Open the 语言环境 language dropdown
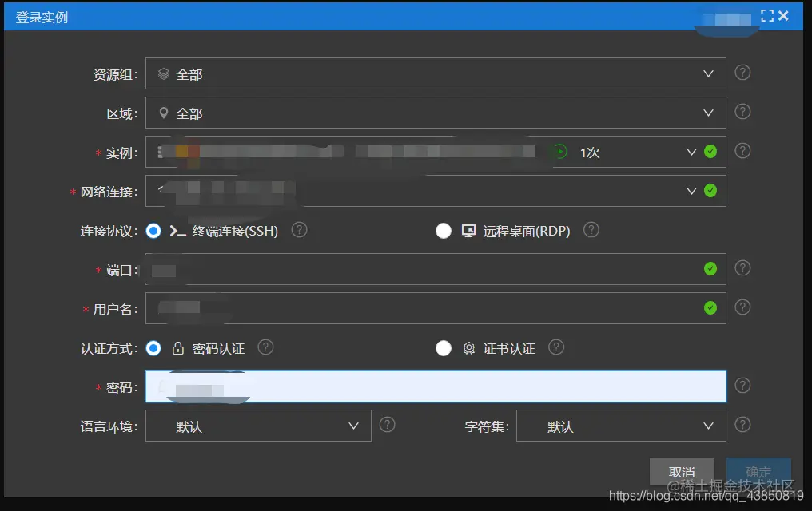The height and width of the screenshot is (511, 812). point(354,426)
